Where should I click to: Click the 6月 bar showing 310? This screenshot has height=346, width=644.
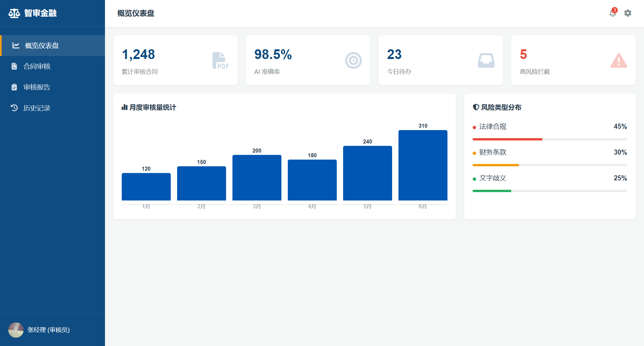point(423,165)
